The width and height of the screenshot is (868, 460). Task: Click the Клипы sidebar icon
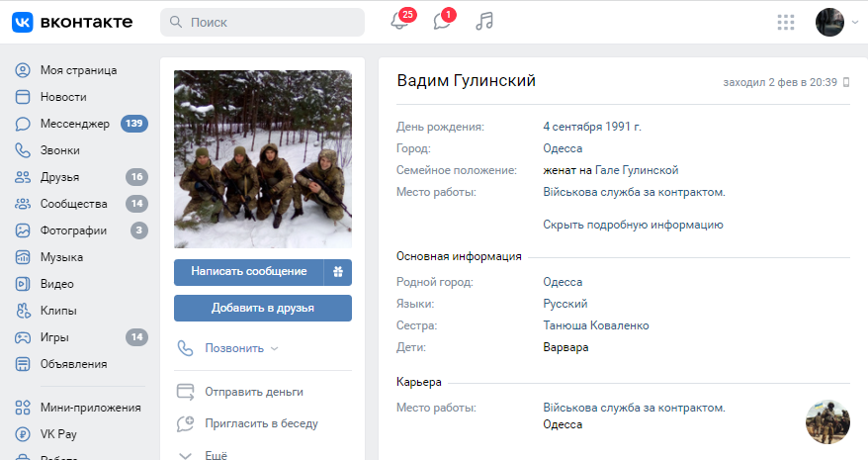click(x=23, y=311)
